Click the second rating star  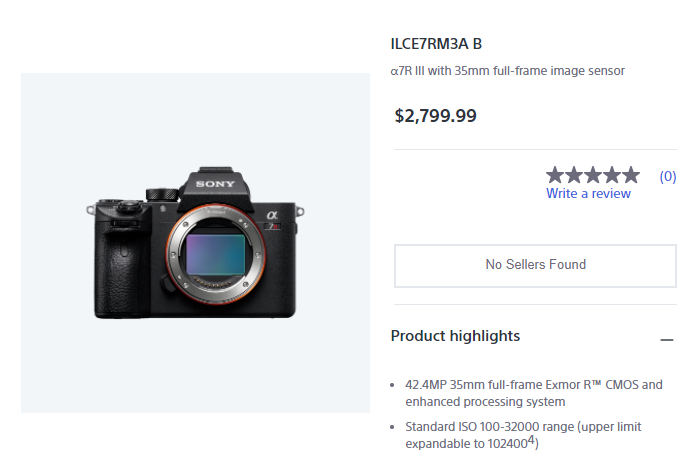(574, 175)
